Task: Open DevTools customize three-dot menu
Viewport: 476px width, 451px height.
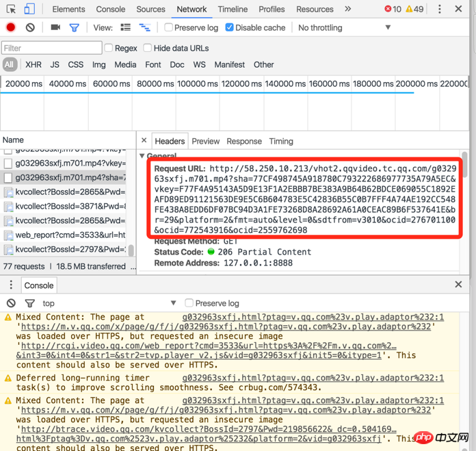Action: click(439, 9)
